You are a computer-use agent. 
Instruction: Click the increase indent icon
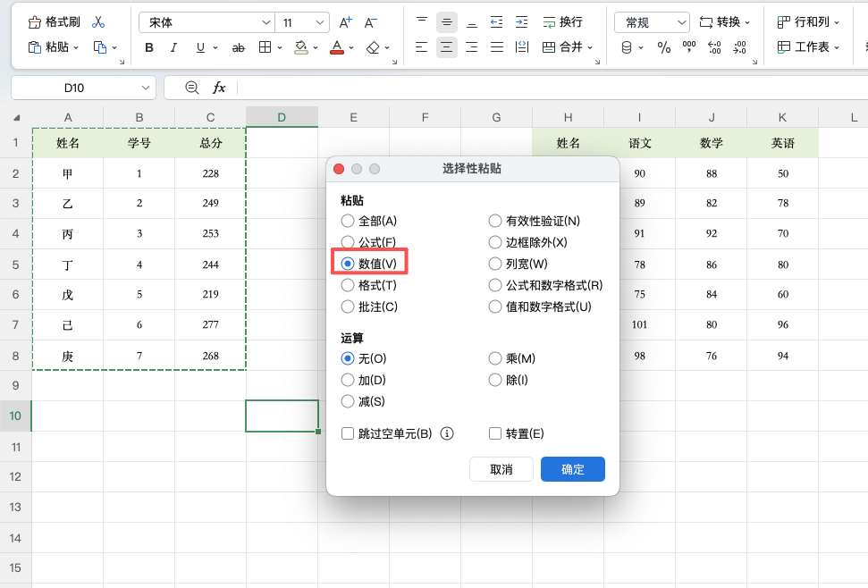pyautogui.click(x=521, y=22)
